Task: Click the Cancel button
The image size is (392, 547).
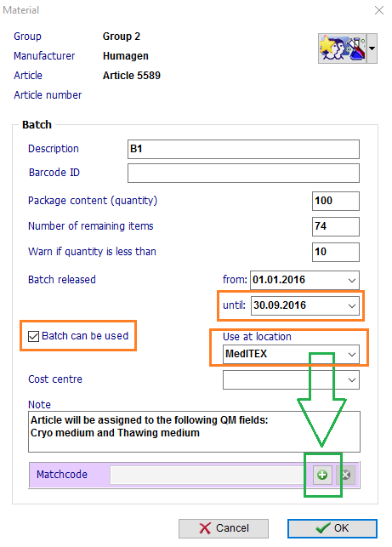Action: click(x=224, y=528)
